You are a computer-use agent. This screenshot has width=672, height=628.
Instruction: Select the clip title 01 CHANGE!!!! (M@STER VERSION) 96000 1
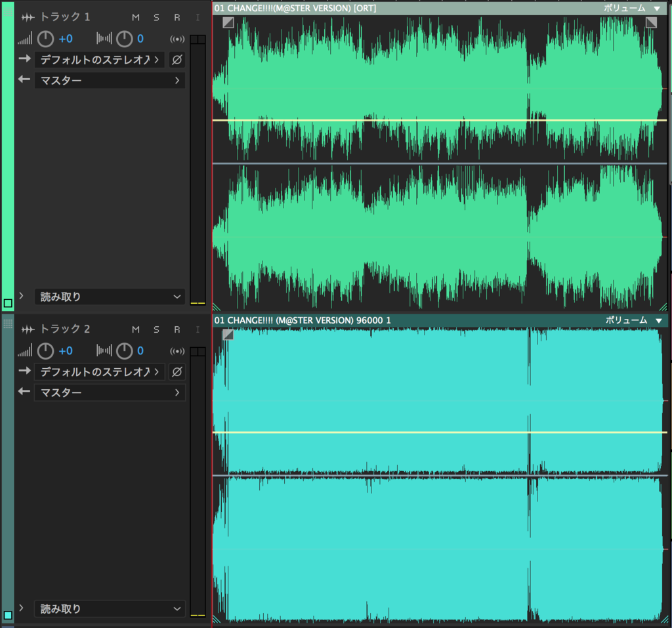[303, 320]
